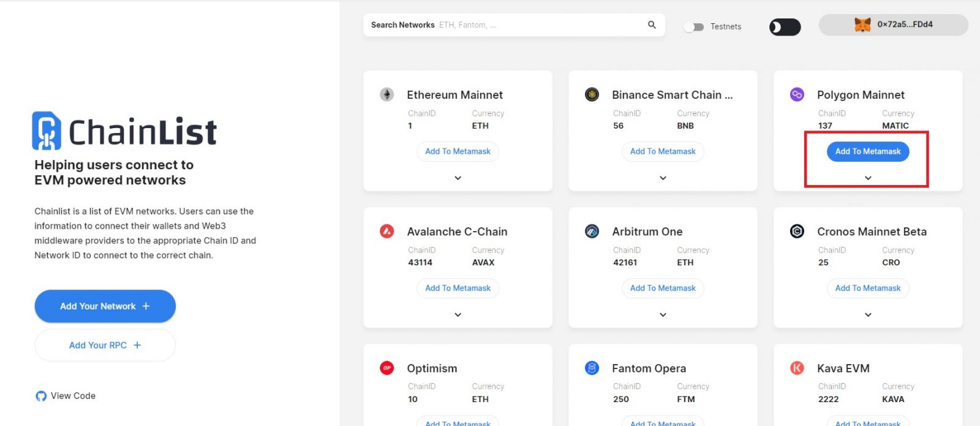This screenshot has height=426, width=980.
Task: Click the currency value FTM
Action: pos(686,399)
